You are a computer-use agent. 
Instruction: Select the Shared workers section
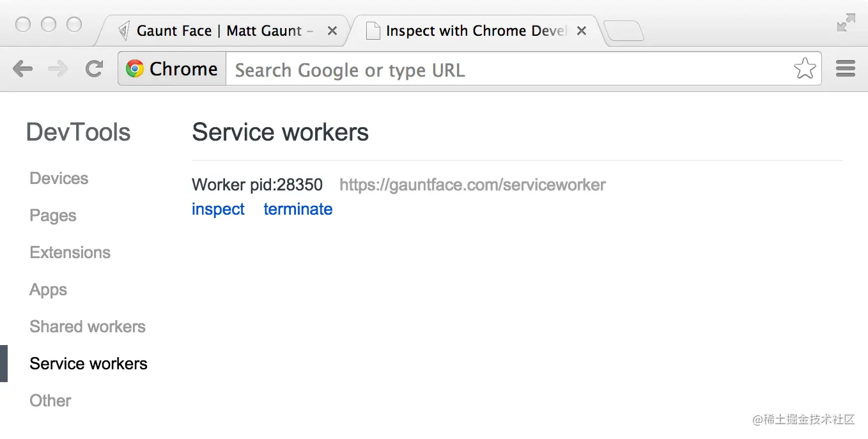click(87, 327)
